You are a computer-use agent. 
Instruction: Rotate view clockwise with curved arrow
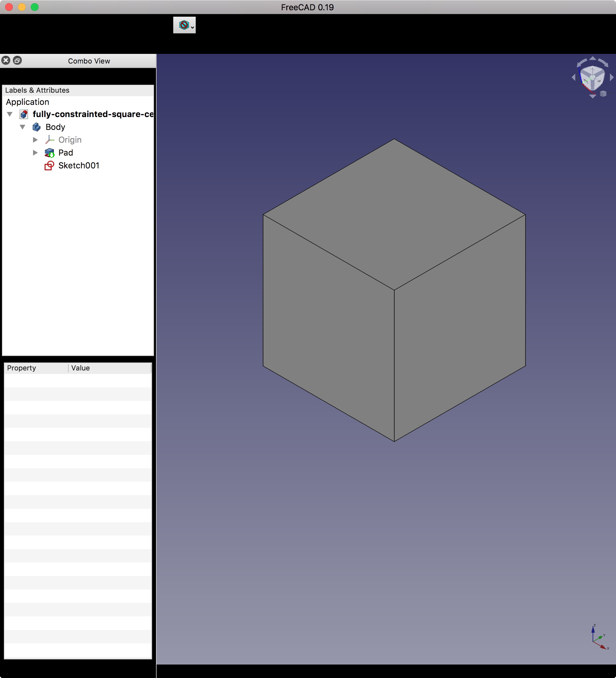603,63
